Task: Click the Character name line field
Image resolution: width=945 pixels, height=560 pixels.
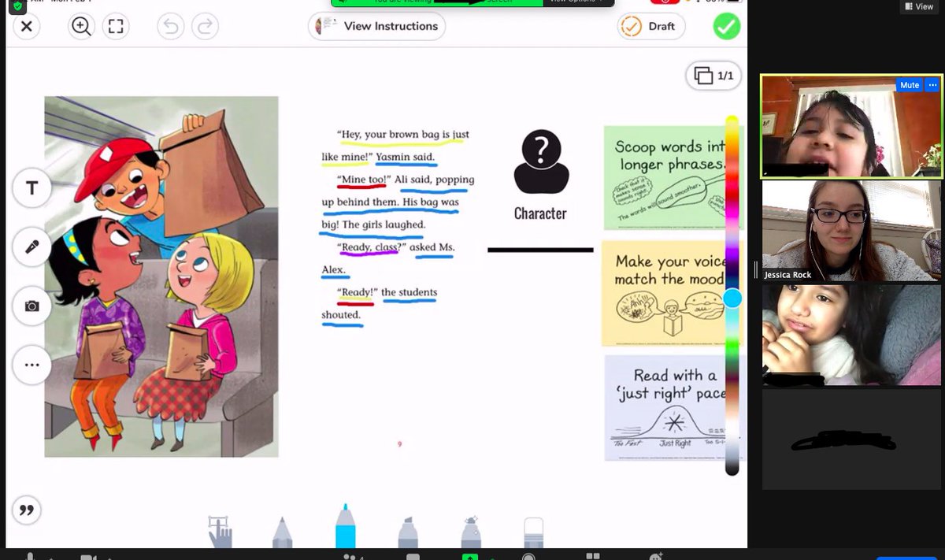Action: (x=540, y=250)
